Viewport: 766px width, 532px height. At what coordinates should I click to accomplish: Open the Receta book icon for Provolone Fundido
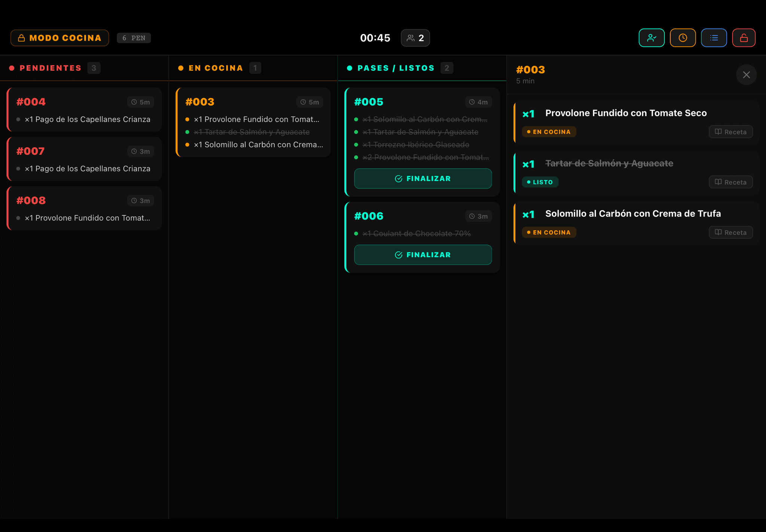pyautogui.click(x=730, y=132)
